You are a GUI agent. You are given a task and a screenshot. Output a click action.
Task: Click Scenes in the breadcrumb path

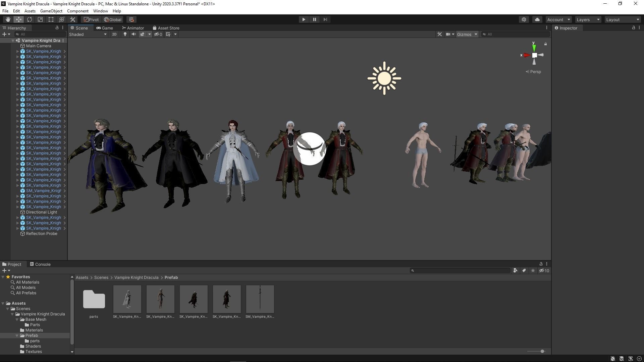[x=101, y=278]
